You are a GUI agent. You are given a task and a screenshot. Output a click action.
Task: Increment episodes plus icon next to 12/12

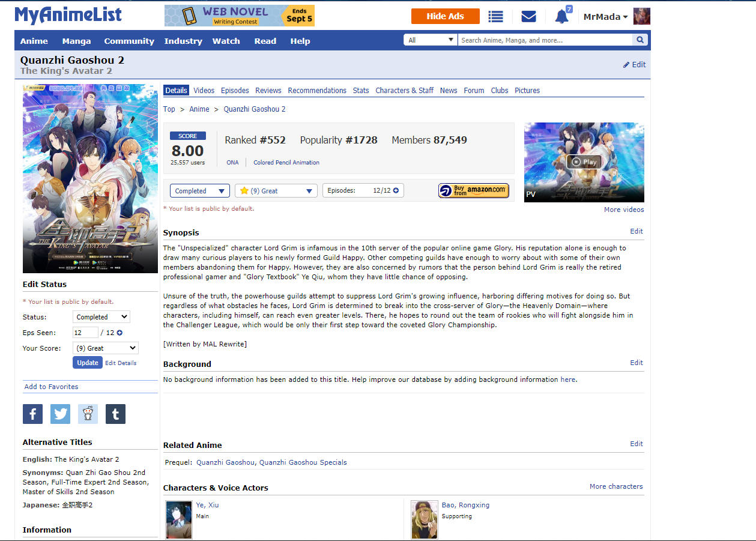pos(395,190)
